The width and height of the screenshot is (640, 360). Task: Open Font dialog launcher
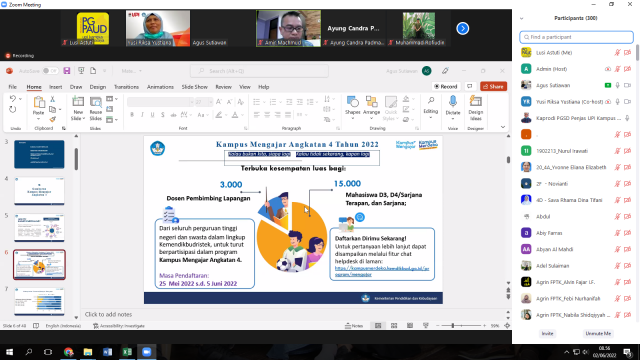[246, 128]
